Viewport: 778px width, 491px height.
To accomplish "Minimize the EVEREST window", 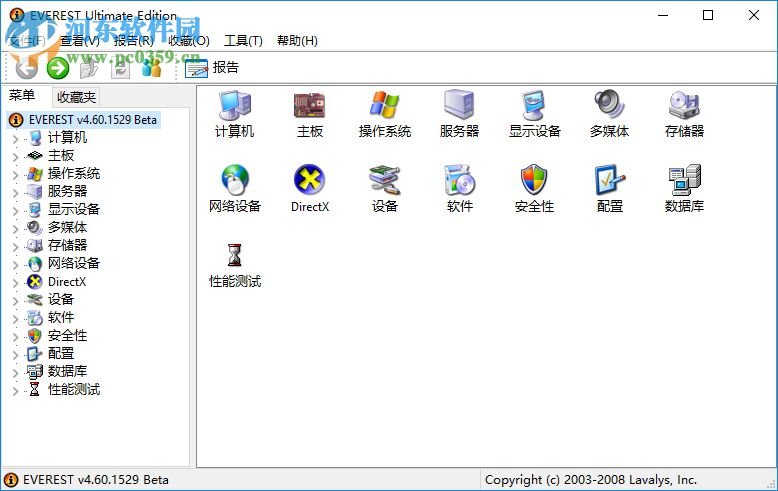I will (x=663, y=15).
